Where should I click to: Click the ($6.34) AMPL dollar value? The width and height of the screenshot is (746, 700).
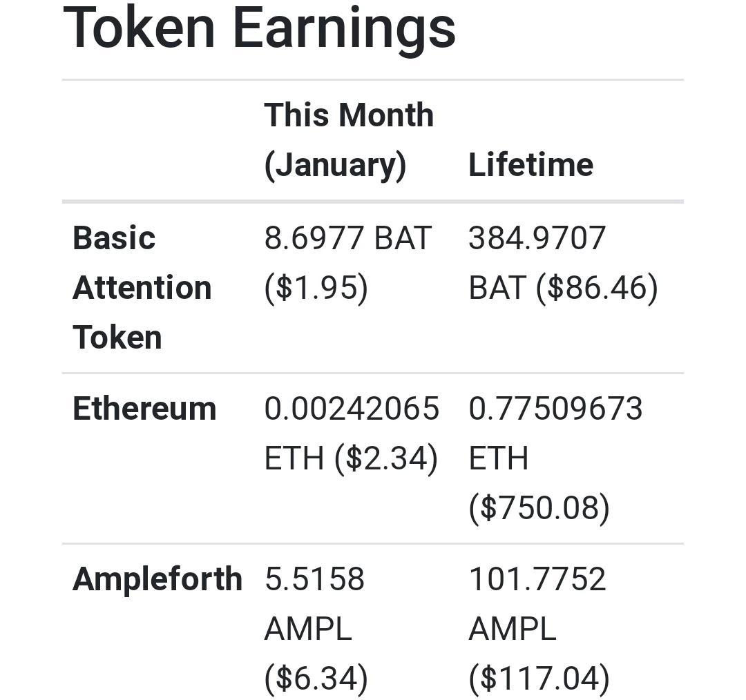click(x=316, y=678)
